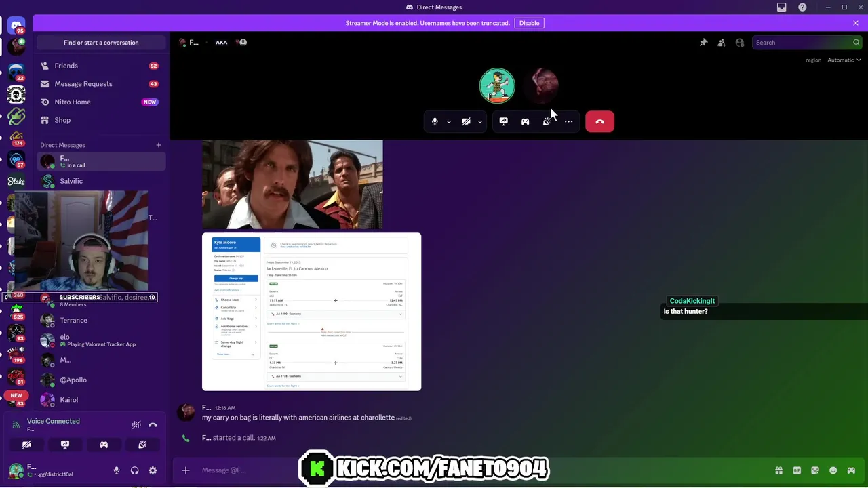Viewport: 868px width, 488px height.
Task: Launch activity from voice panel
Action: coord(104,445)
